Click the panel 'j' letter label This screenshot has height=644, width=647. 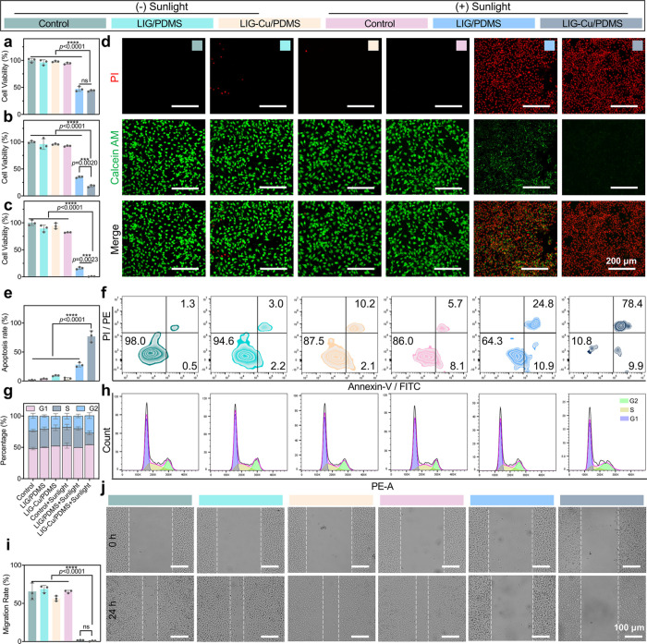104,490
